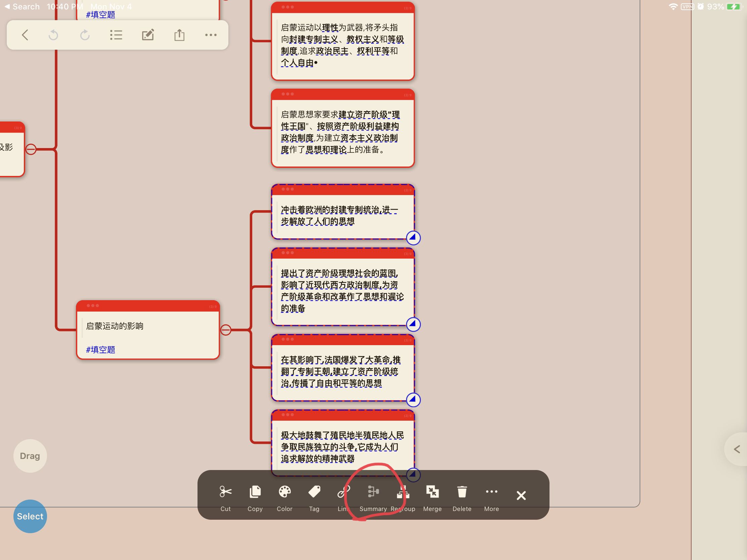Redo the last action

85,35
